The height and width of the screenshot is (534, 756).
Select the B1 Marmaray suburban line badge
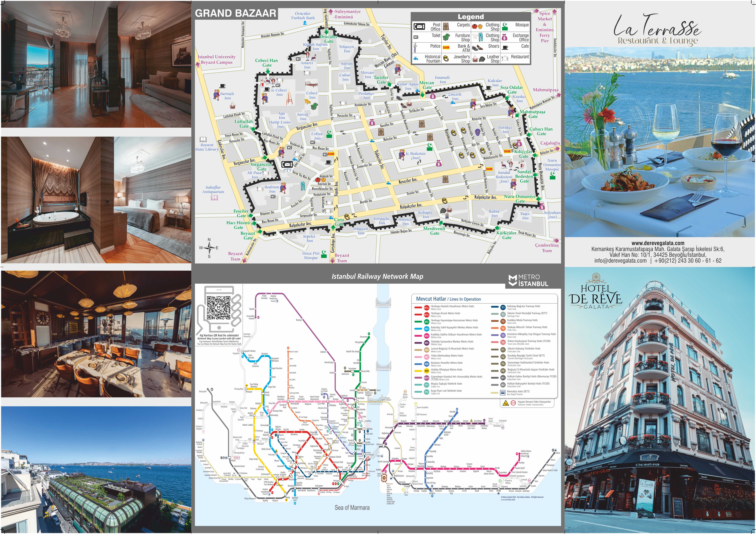pyautogui.click(x=503, y=378)
